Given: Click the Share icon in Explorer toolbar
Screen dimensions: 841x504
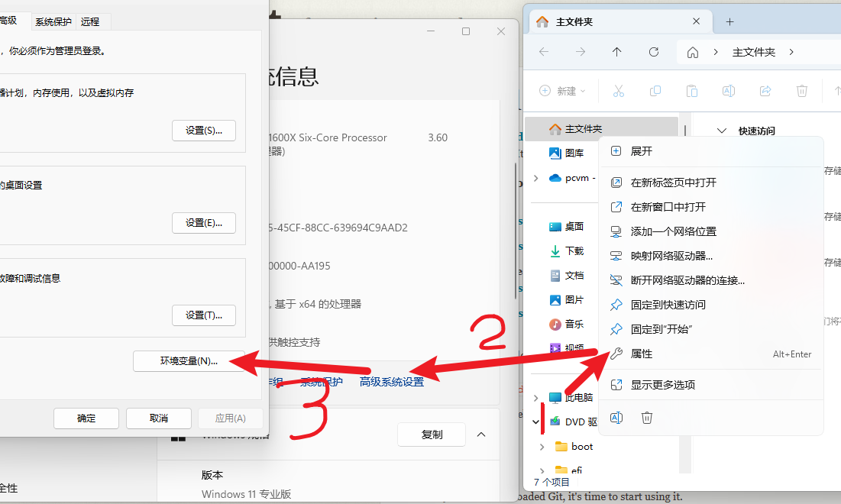Looking at the screenshot, I should 765,91.
